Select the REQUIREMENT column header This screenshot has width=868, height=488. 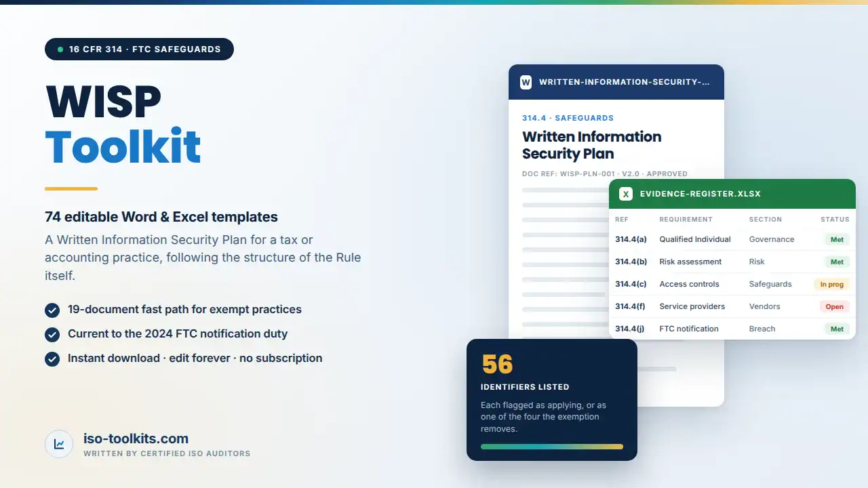(686, 220)
